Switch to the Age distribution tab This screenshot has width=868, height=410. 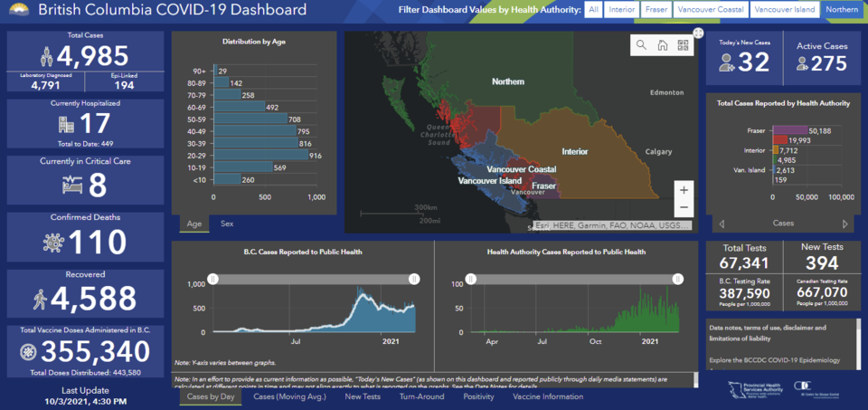point(194,224)
